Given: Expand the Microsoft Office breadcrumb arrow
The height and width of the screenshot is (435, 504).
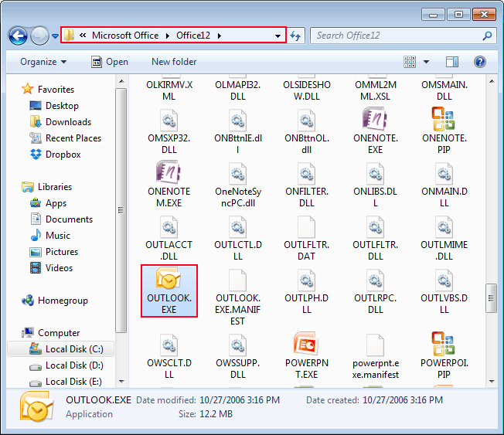Looking at the screenshot, I should pyautogui.click(x=168, y=36).
